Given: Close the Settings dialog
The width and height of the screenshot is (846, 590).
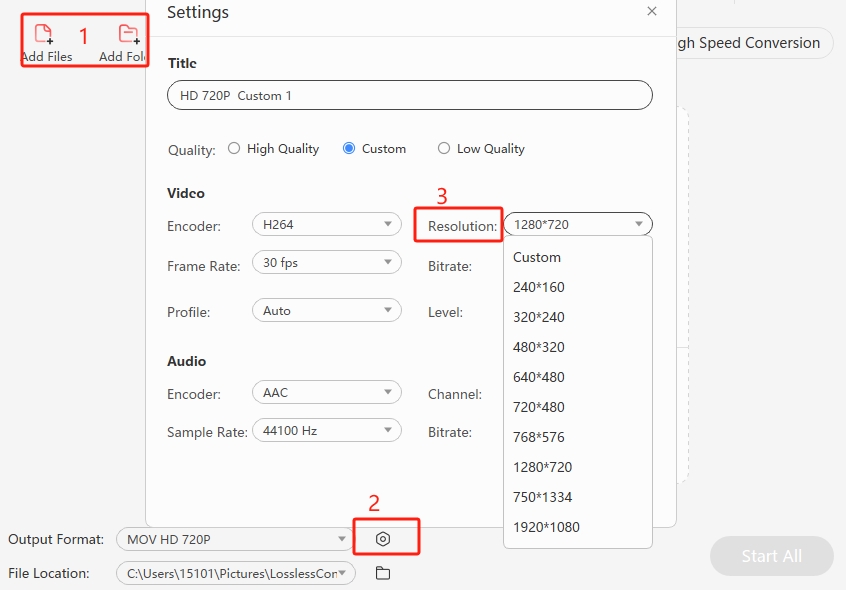Looking at the screenshot, I should pos(652,11).
